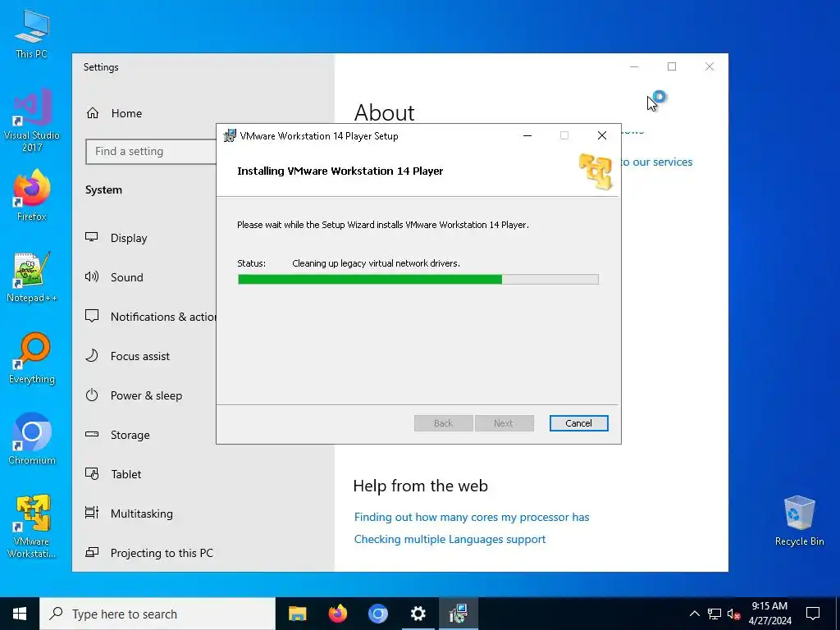Select the Recycle Bin icon
Viewport: 840px width, 630px height.
[799, 521]
